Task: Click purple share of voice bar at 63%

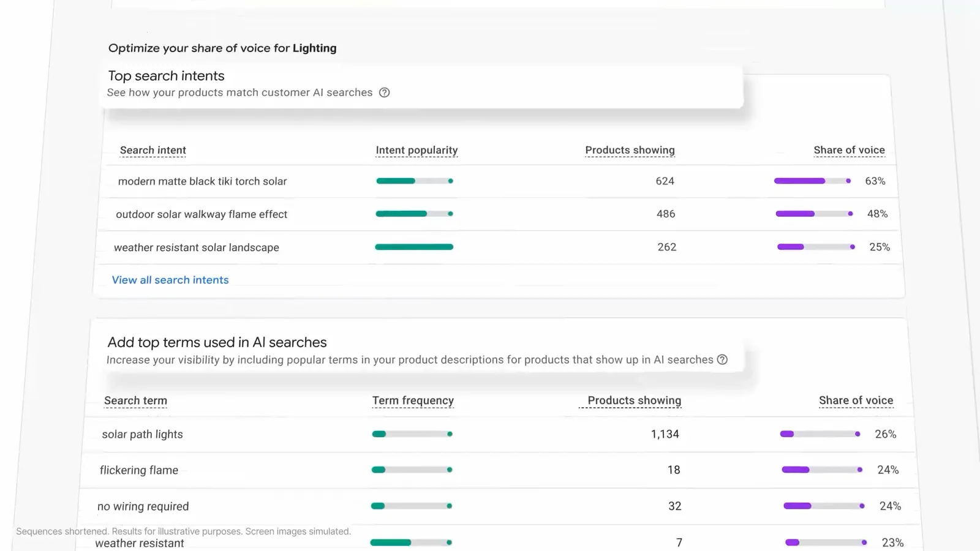Action: (x=813, y=181)
